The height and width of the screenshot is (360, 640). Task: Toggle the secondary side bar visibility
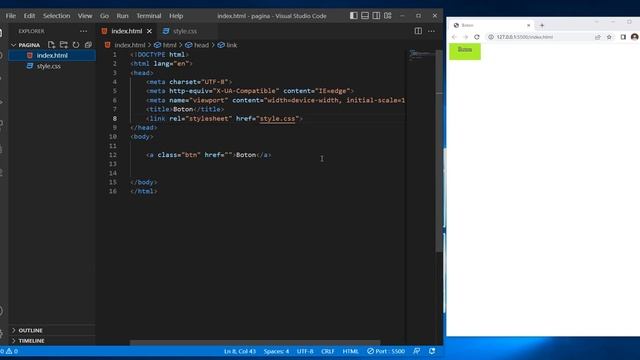[x=376, y=16]
